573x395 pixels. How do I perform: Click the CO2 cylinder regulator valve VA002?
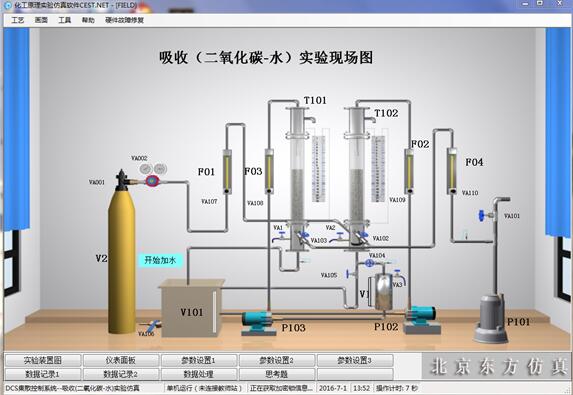click(153, 181)
